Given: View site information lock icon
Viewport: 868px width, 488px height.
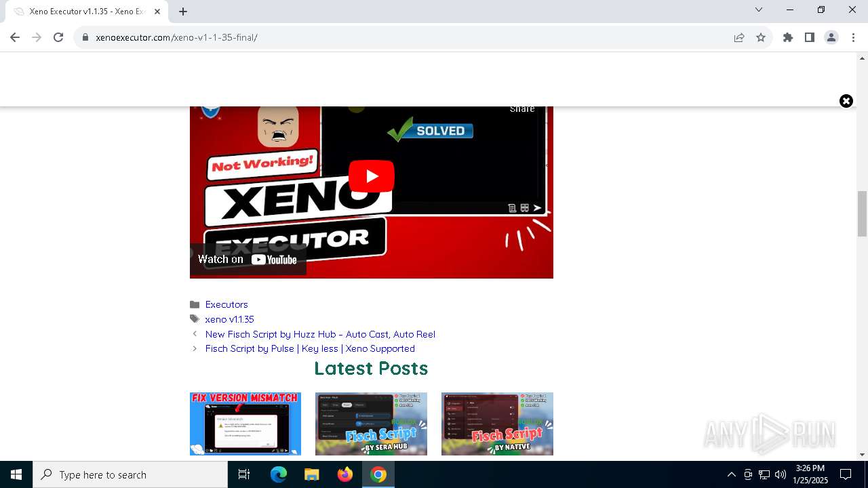Looking at the screenshot, I should pyautogui.click(x=85, y=37).
